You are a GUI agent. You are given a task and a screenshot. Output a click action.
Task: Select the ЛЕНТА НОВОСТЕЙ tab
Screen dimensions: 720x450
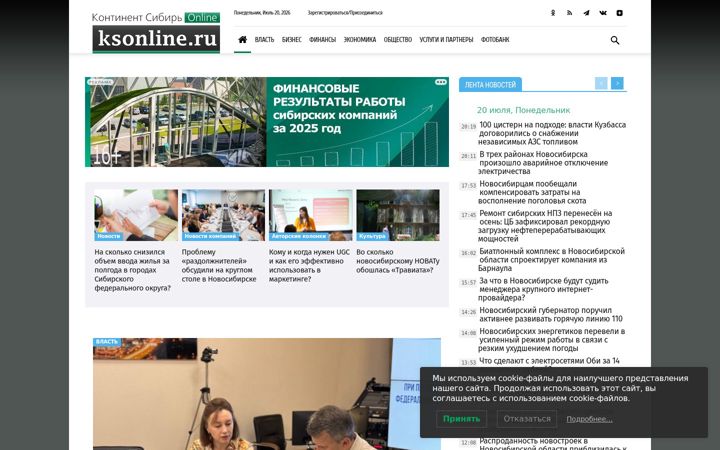(490, 84)
